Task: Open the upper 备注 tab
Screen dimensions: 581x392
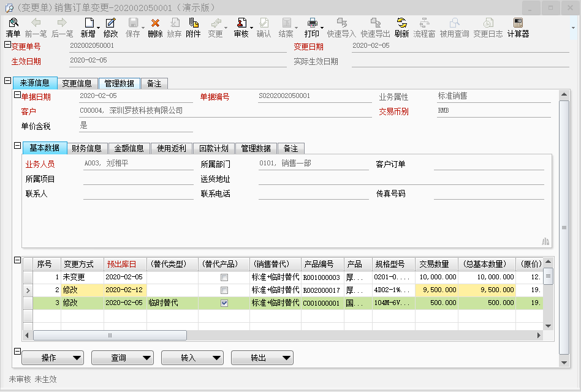Action: (x=154, y=83)
